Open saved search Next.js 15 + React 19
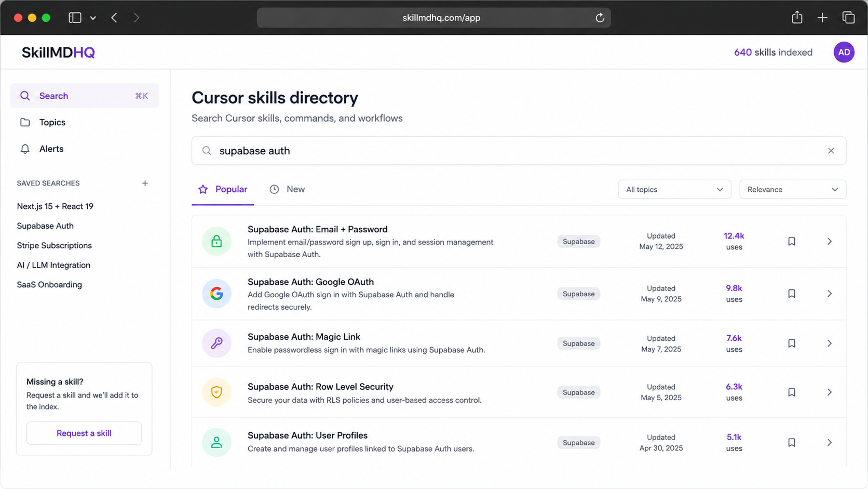This screenshot has width=868, height=489. click(55, 206)
